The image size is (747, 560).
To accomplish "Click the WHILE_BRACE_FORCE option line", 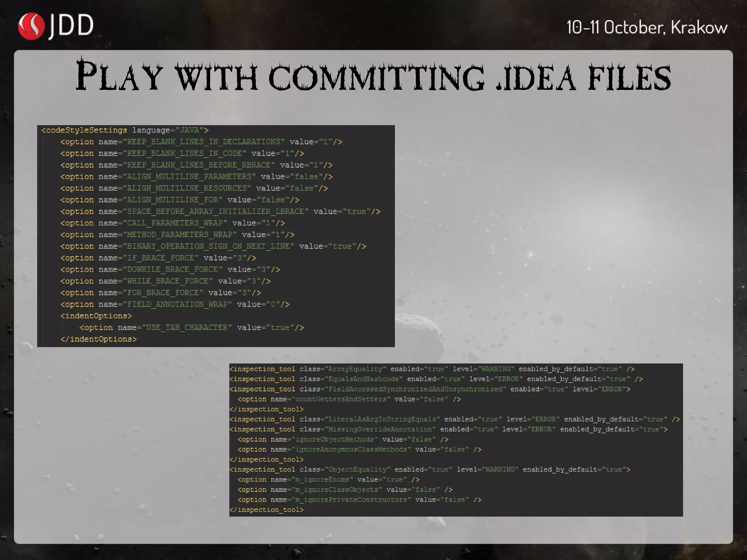I will [x=166, y=281].
